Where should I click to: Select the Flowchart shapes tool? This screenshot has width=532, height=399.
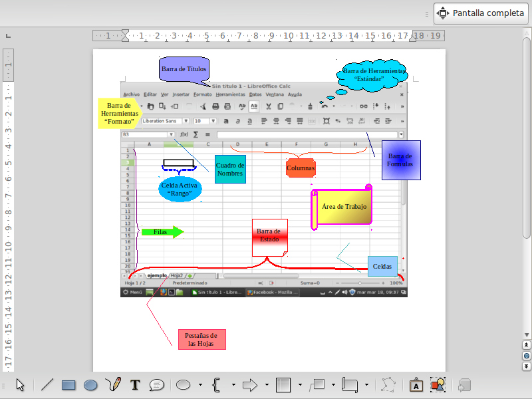[x=283, y=385]
